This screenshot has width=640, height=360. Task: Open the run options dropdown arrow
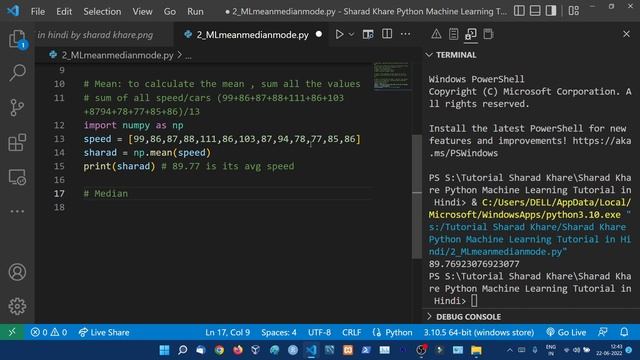pos(351,35)
